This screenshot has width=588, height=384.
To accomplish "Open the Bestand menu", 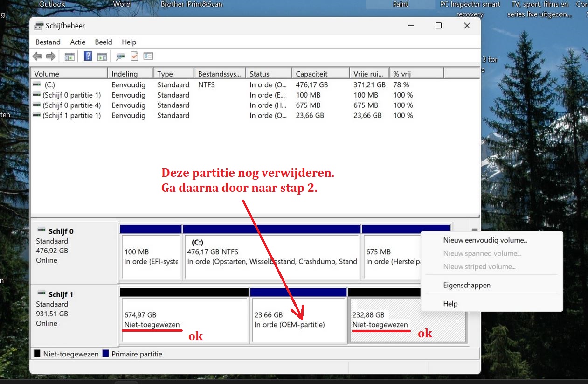I will tap(48, 42).
